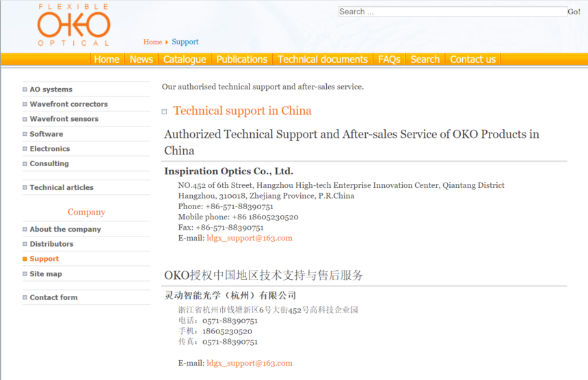Click the bullet icon next to Technical articles
The height and width of the screenshot is (380, 588).
pyautogui.click(x=25, y=187)
